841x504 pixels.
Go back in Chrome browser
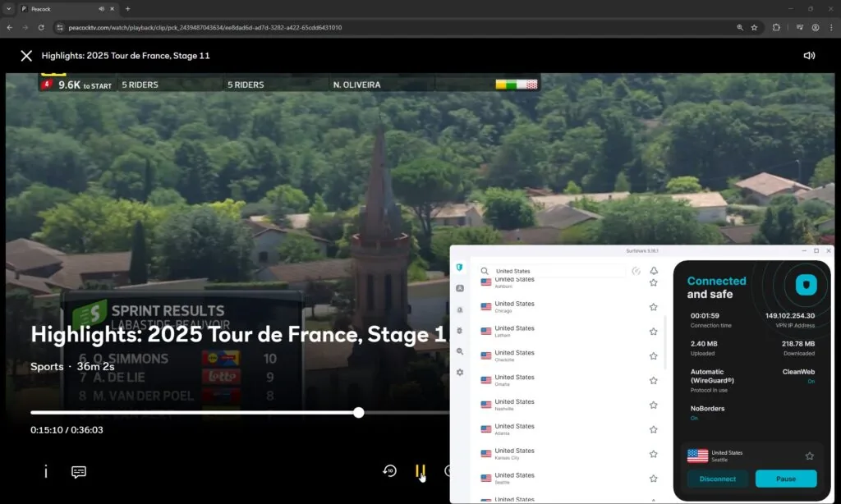click(x=10, y=27)
